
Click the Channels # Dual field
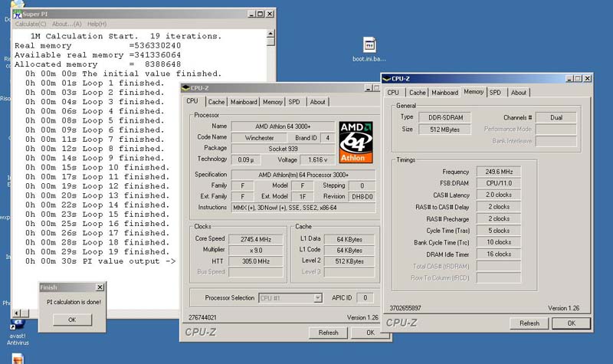pyautogui.click(x=556, y=117)
